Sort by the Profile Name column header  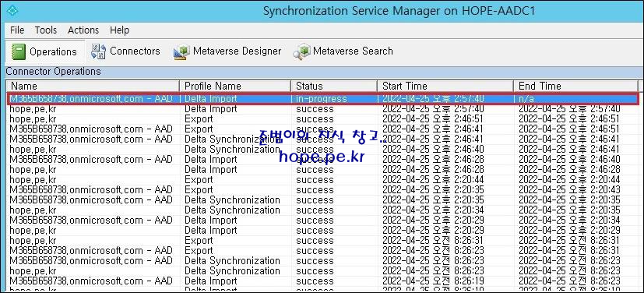pos(235,86)
